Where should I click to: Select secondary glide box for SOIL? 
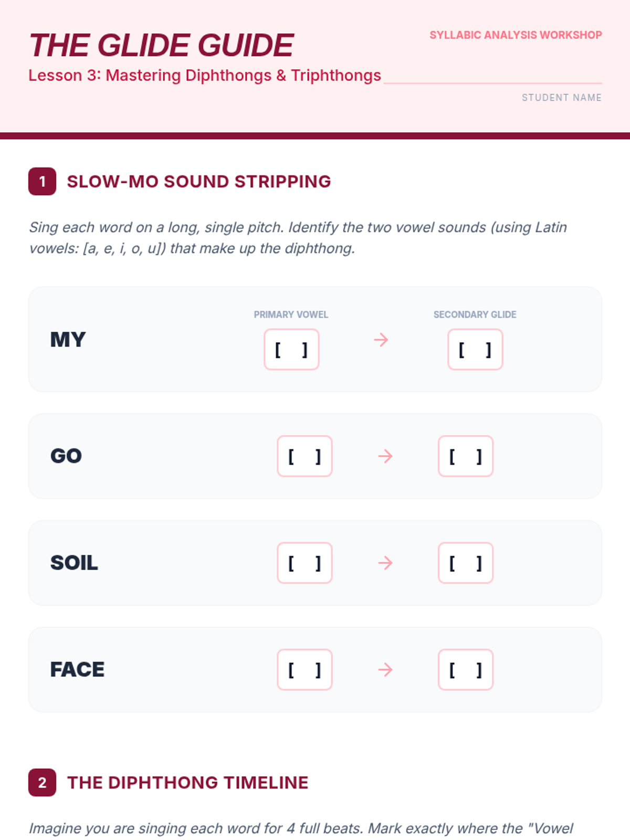tap(466, 563)
